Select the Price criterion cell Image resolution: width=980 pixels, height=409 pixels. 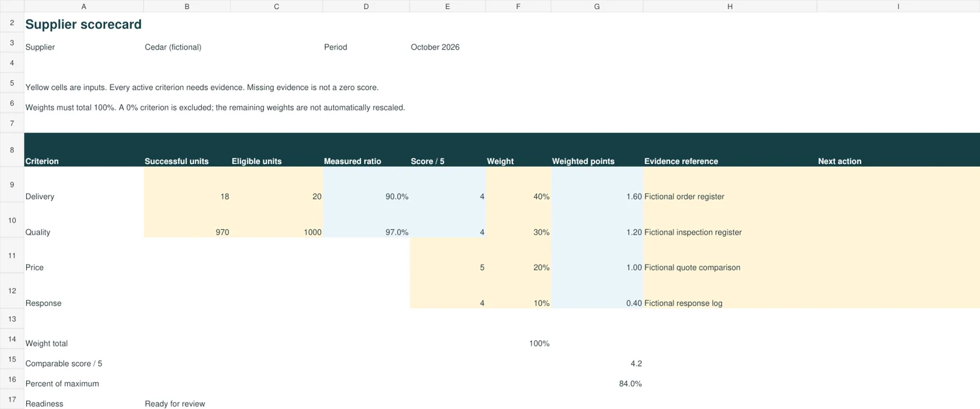[84, 255]
